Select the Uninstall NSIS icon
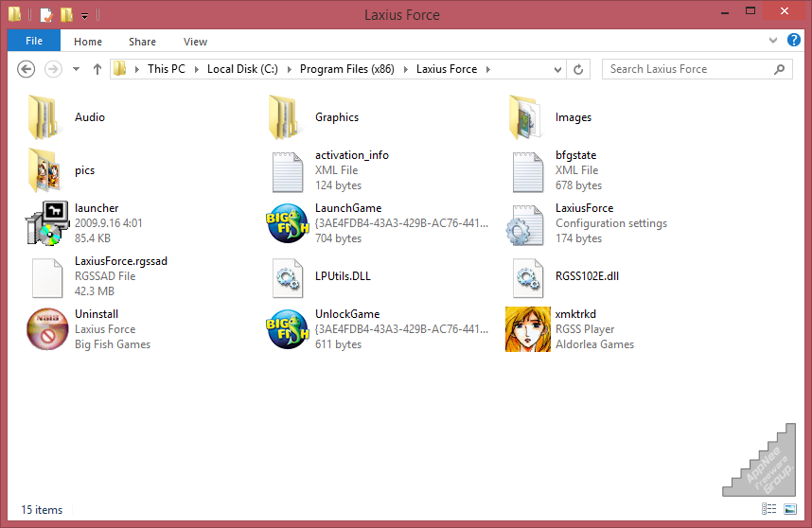The image size is (812, 528). pyautogui.click(x=47, y=329)
